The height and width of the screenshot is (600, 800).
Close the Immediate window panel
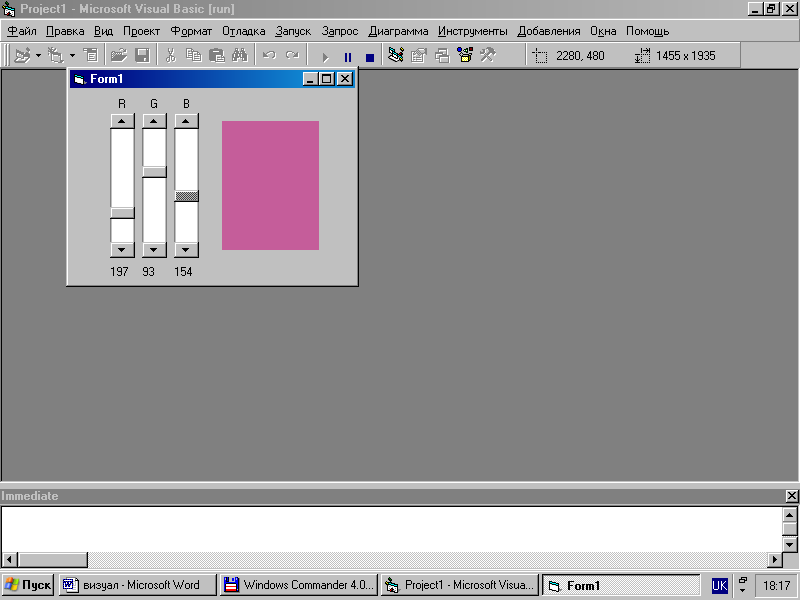tap(792, 495)
